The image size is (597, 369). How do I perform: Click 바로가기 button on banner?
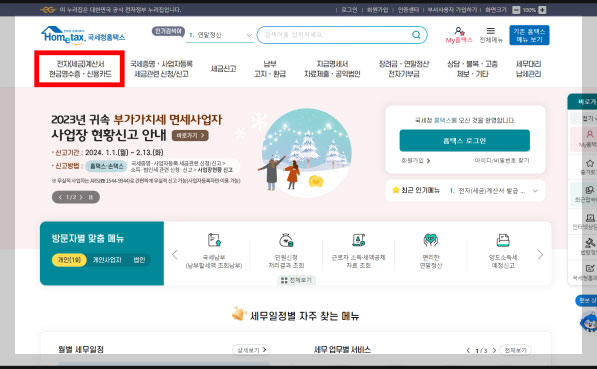click(190, 135)
